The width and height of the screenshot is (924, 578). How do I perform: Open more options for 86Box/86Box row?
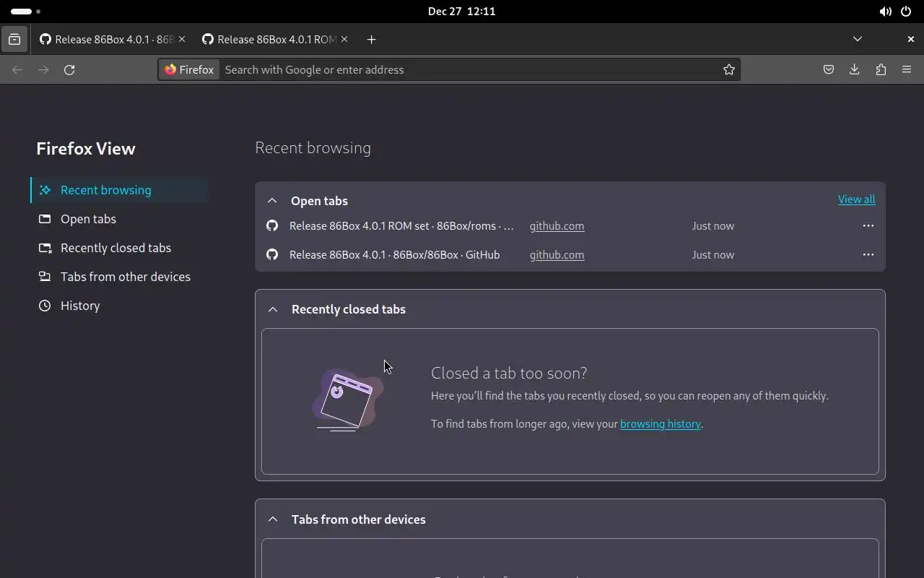[868, 255]
